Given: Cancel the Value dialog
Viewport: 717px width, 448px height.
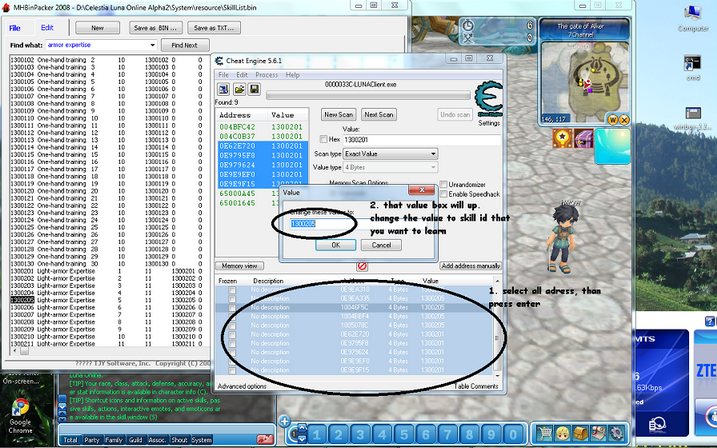Looking at the screenshot, I should click(381, 245).
